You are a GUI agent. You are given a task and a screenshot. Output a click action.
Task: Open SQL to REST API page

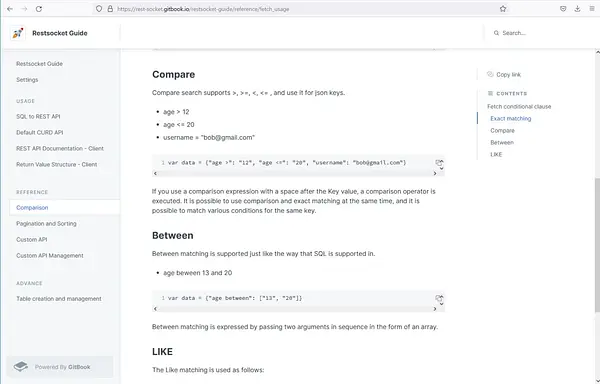tap(38, 116)
